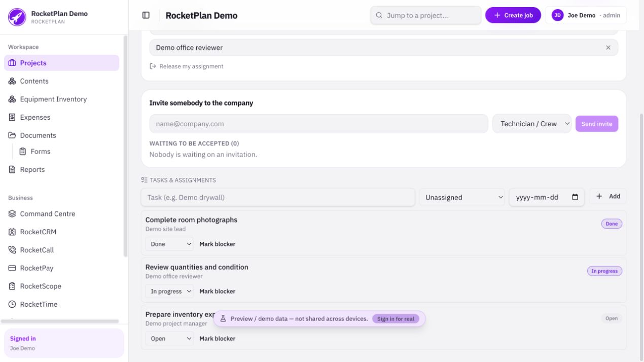
Task: Remove Demo office reviewer with X
Action: click(608, 48)
